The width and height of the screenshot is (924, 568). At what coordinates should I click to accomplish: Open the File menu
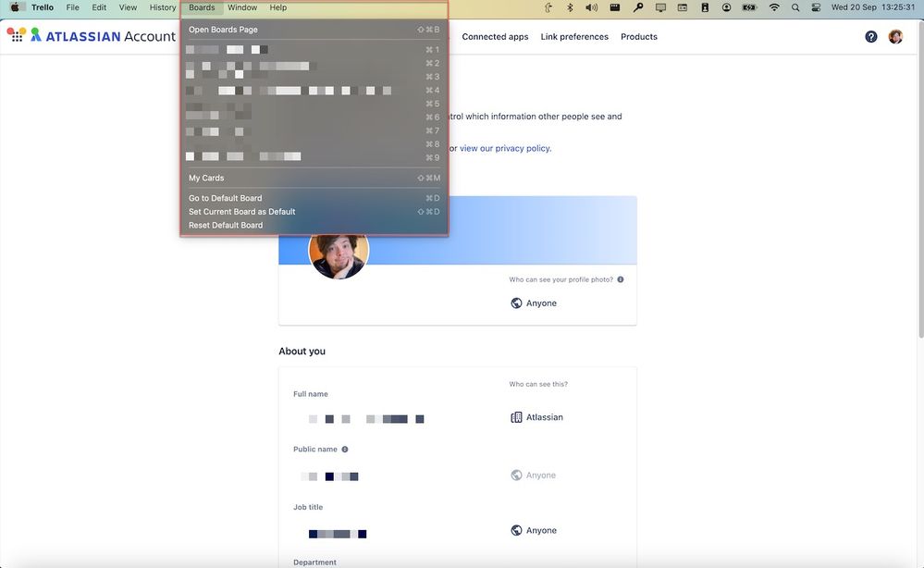tap(72, 7)
